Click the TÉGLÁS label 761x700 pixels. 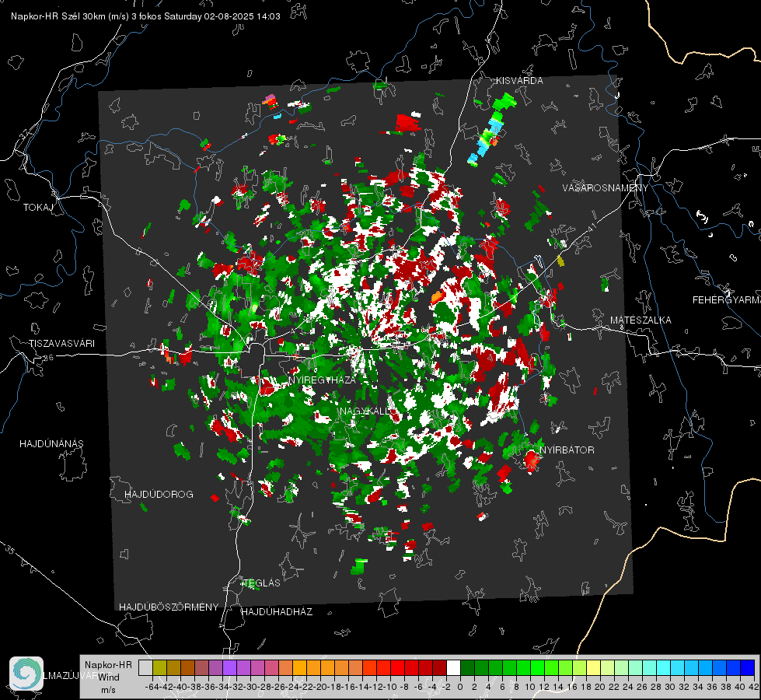pos(262,583)
